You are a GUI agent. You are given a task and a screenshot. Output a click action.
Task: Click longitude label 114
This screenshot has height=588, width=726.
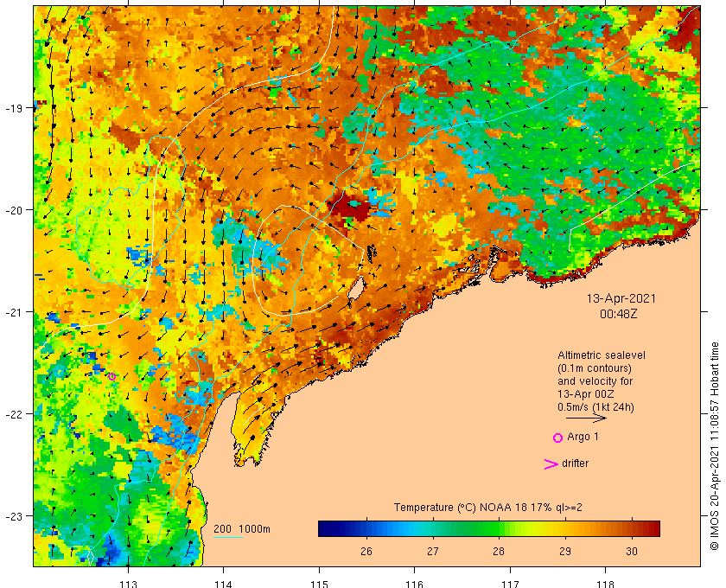(224, 584)
